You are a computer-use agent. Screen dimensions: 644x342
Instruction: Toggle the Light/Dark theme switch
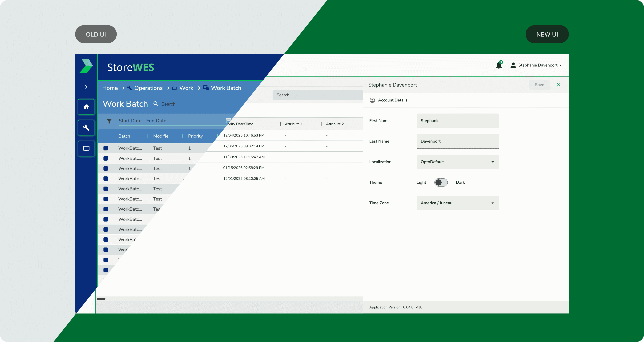441,183
